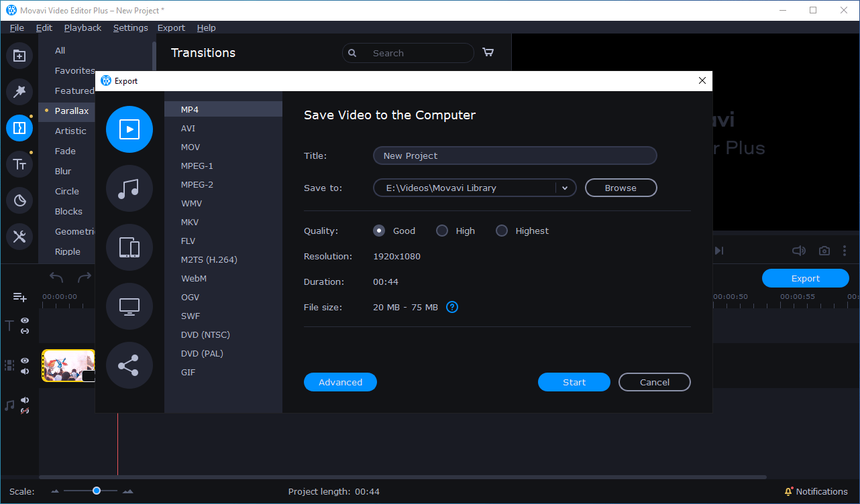Cancel the export dialog
Screen dimensions: 860x504
click(655, 382)
